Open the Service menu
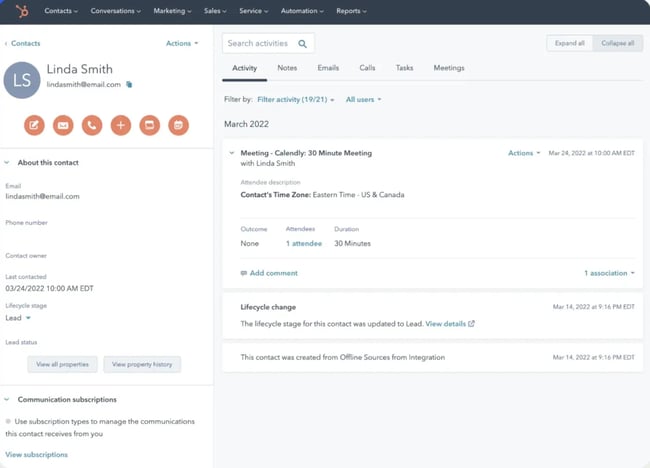Viewport: 650px width, 468px height. [254, 11]
